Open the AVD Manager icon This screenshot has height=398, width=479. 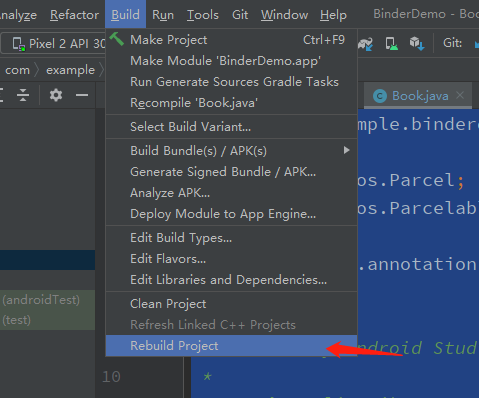click(x=391, y=44)
